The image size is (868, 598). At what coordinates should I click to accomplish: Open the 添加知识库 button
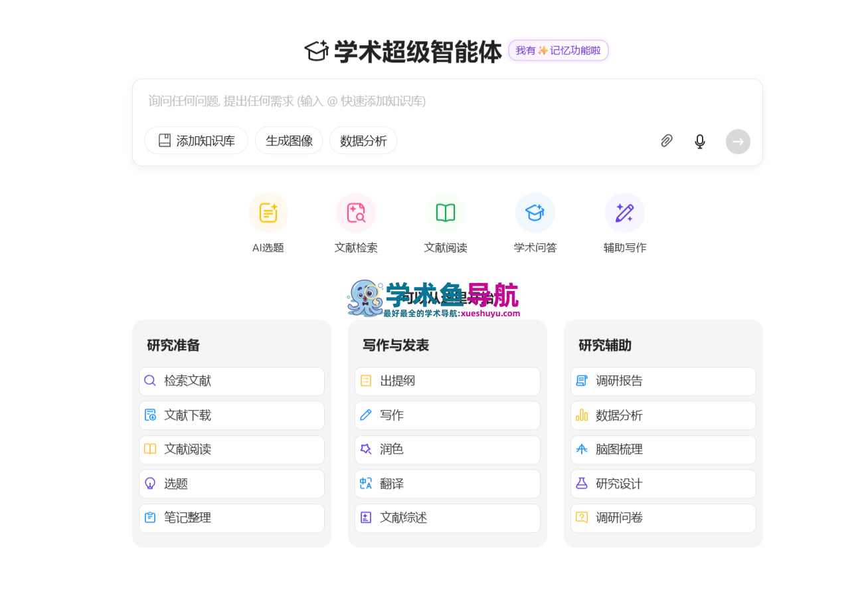pos(196,140)
